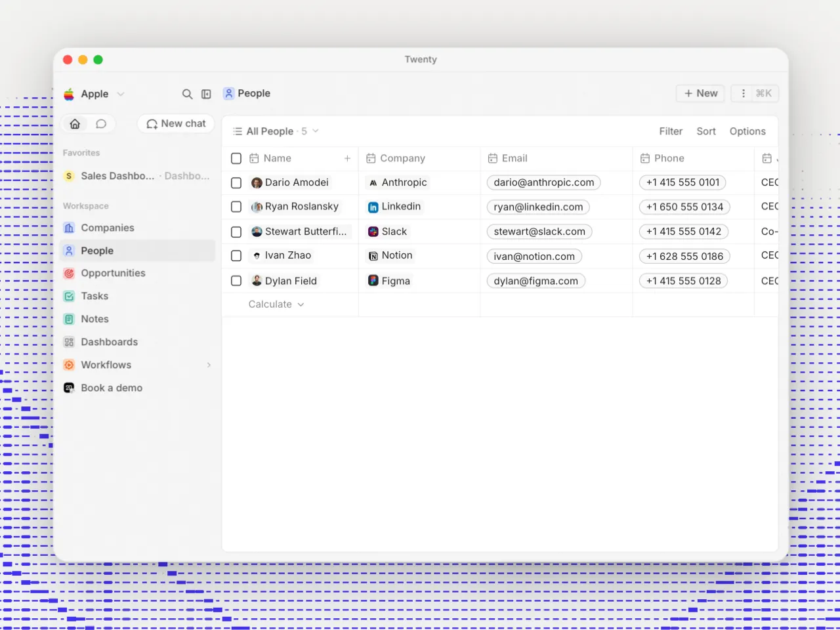The height and width of the screenshot is (630, 840).
Task: Open Dashboards in sidebar
Action: point(138,342)
